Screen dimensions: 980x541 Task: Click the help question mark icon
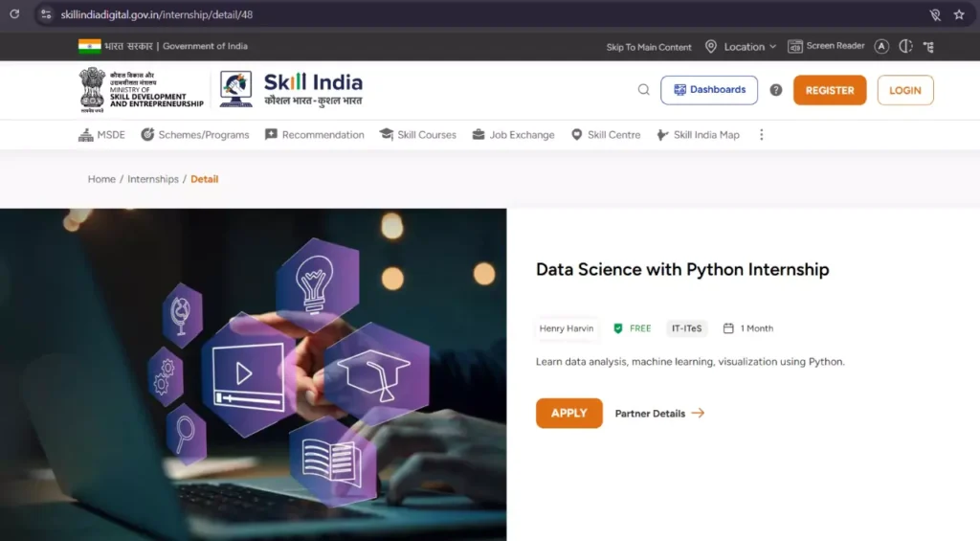click(x=775, y=90)
